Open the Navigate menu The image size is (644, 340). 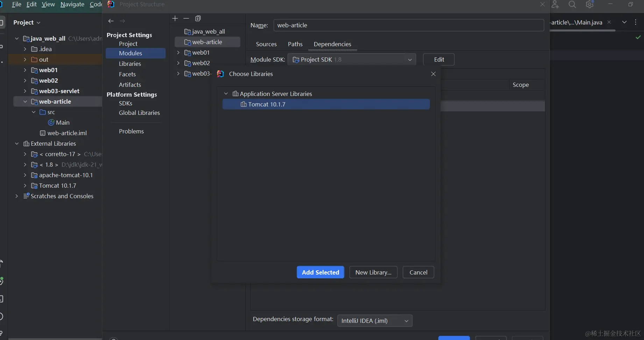pos(72,4)
